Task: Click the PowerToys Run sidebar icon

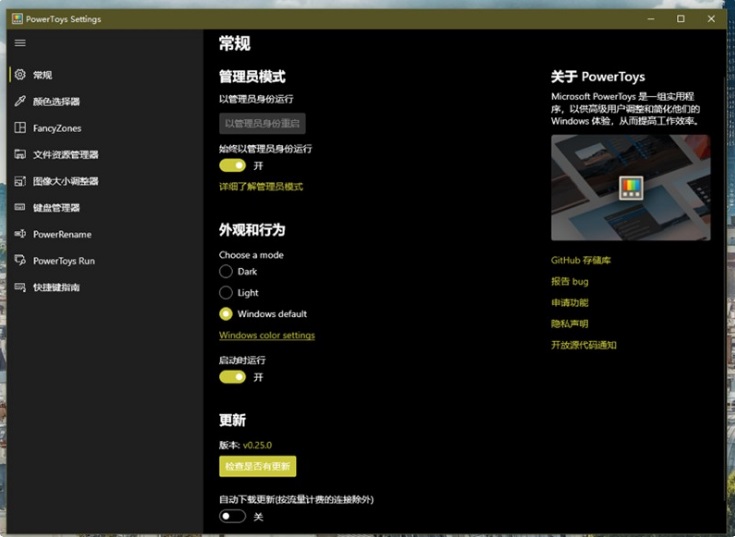Action: 20,260
